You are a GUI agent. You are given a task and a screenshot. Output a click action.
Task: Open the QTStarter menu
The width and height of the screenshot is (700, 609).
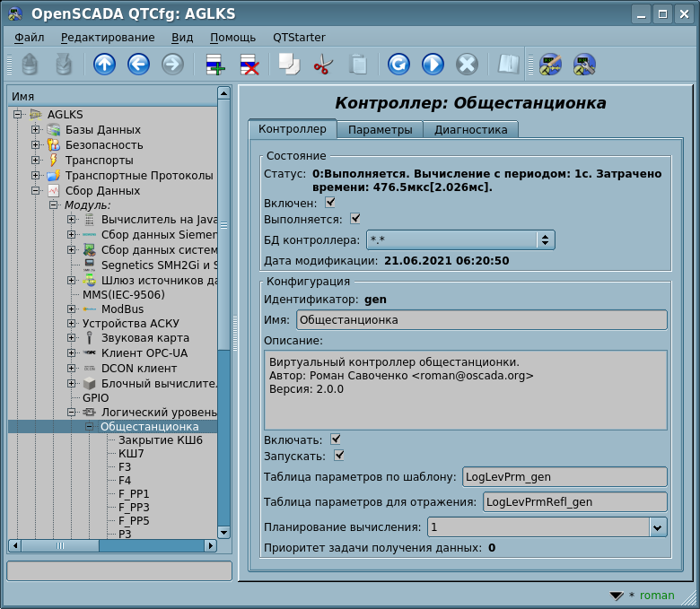point(299,38)
